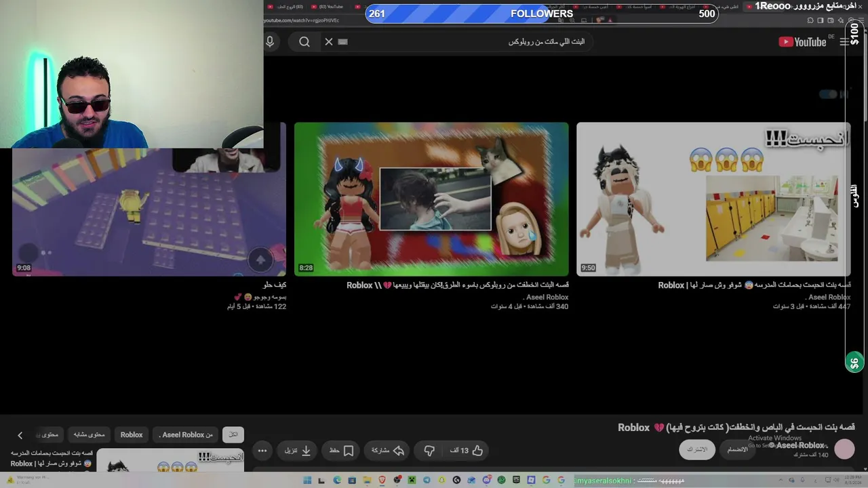This screenshot has height=488, width=868.
Task: Clear the YouTube search query
Action: coord(329,42)
